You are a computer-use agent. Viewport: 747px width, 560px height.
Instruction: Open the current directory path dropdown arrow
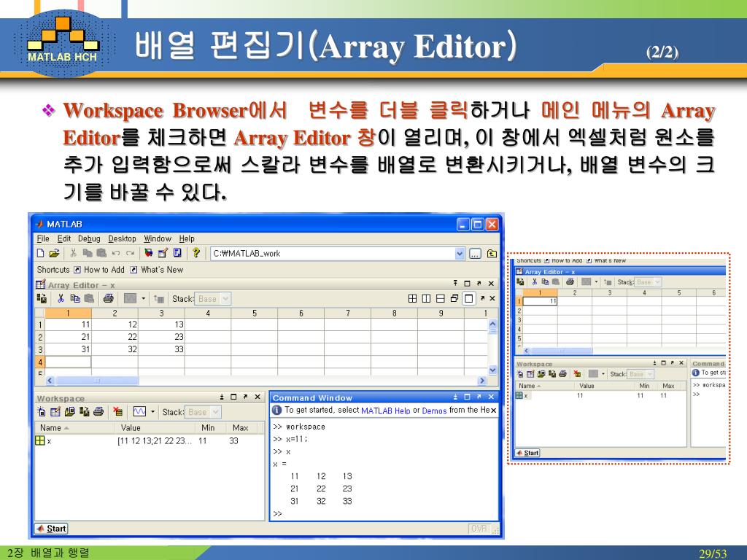coord(460,254)
